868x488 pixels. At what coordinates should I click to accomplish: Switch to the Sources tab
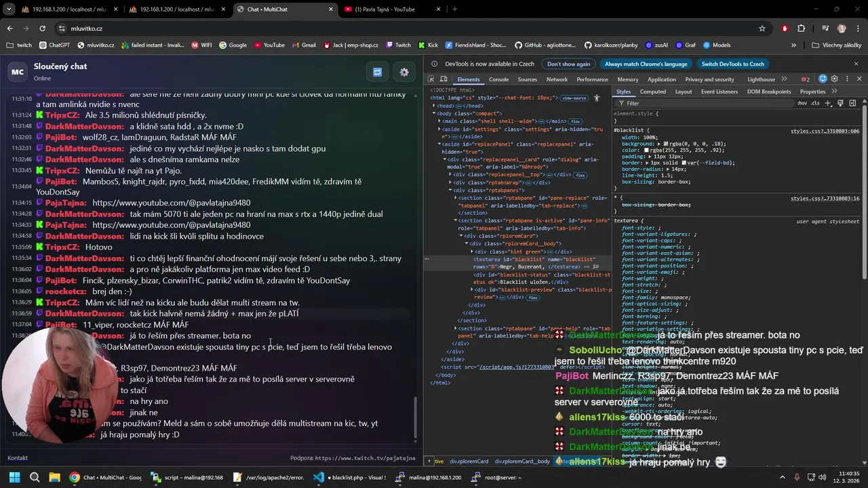click(x=527, y=79)
